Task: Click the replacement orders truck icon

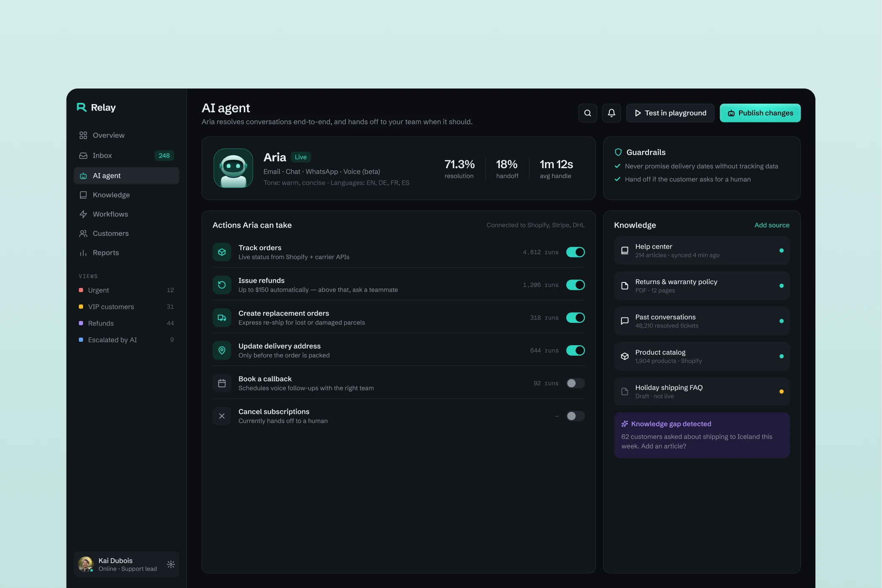Action: click(x=222, y=318)
